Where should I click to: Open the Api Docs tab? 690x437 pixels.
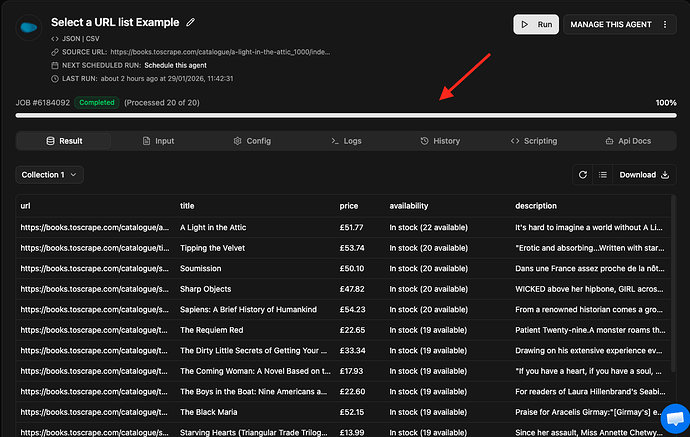pyautogui.click(x=628, y=141)
